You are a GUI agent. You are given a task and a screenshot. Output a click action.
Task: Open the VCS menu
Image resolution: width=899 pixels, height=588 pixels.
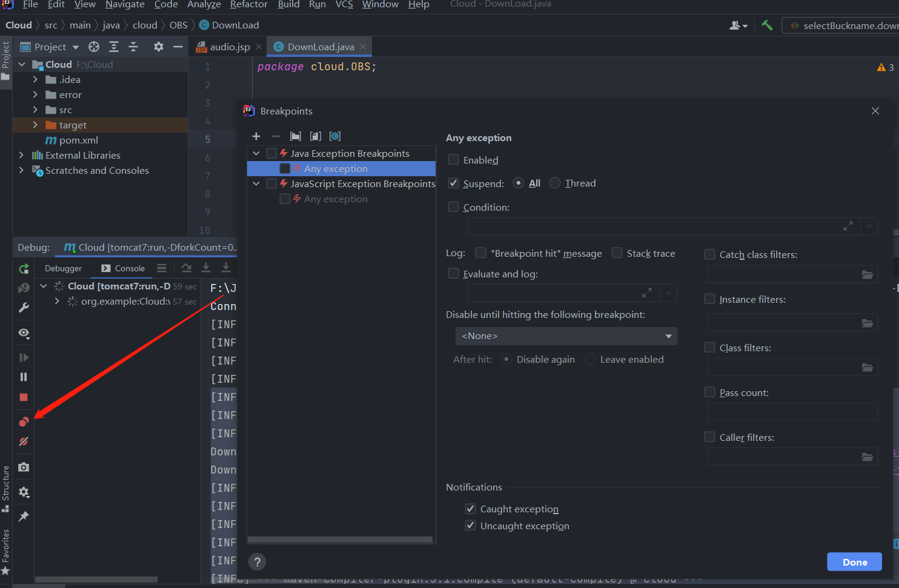(344, 4)
